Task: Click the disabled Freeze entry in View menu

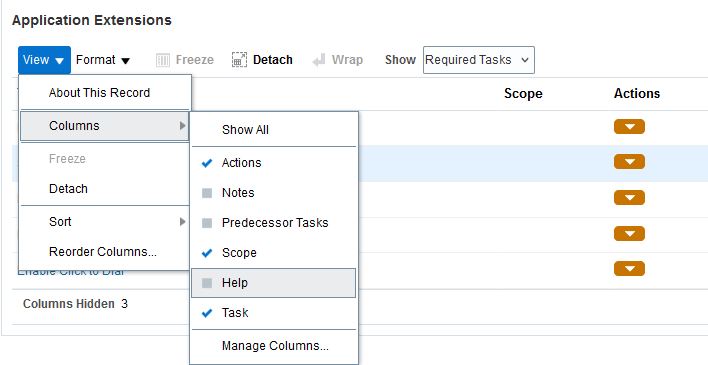Action: [105, 159]
